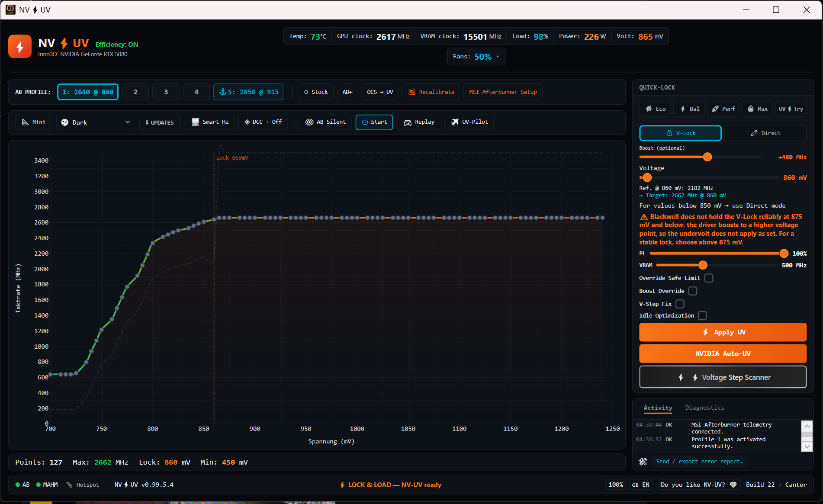Click the orange lightning app logo
Screen dimensions: 823x504
point(20,46)
